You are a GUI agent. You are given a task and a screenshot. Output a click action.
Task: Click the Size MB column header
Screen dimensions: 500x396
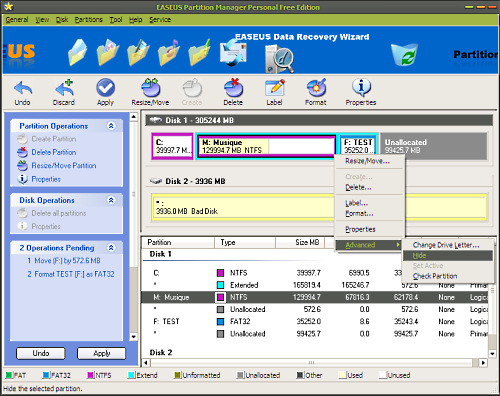tap(300, 242)
